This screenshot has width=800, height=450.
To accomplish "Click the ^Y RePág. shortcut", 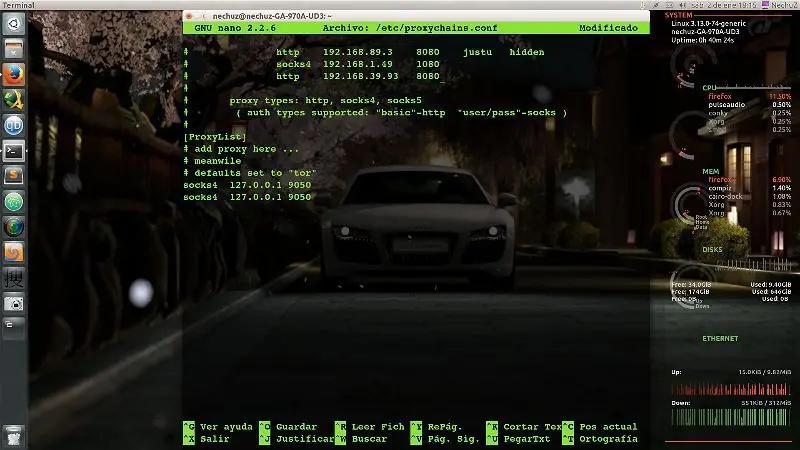I will [x=437, y=427].
